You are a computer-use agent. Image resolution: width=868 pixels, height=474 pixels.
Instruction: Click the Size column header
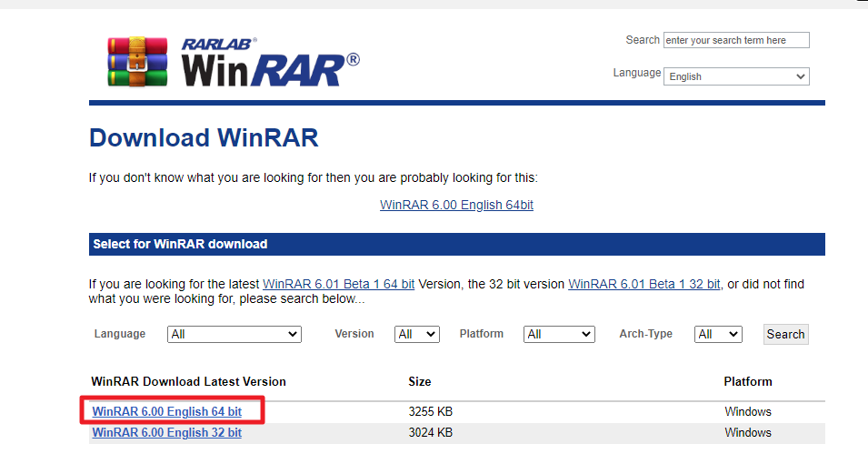coord(420,381)
